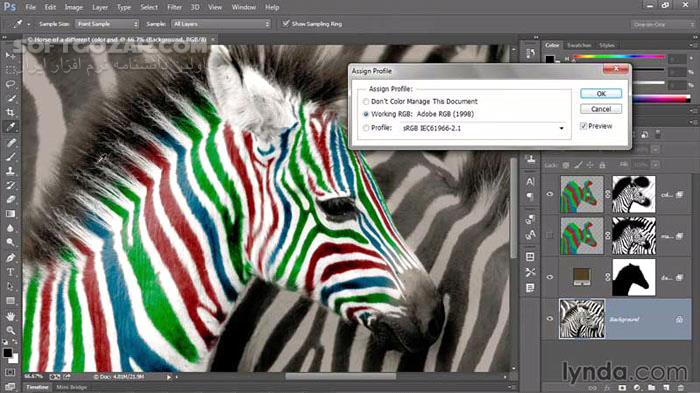Click OK in Assign Profile dialog
This screenshot has height=393, width=700.
point(601,93)
